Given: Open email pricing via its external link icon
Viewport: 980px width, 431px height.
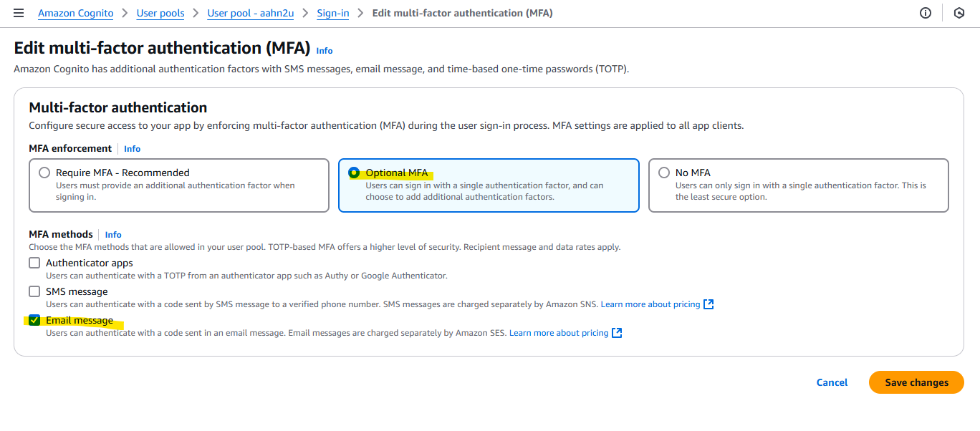Looking at the screenshot, I should point(616,332).
